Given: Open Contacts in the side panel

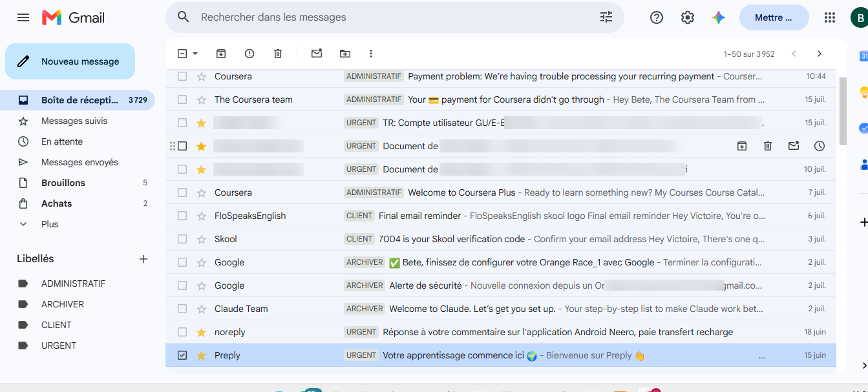Looking at the screenshot, I should pyautogui.click(x=863, y=165).
